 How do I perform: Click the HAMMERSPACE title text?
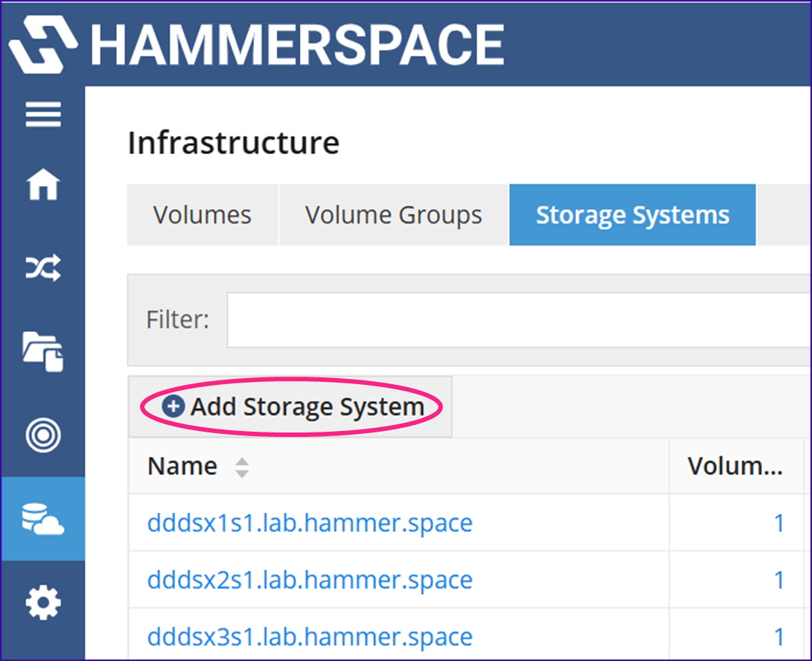pos(298,45)
